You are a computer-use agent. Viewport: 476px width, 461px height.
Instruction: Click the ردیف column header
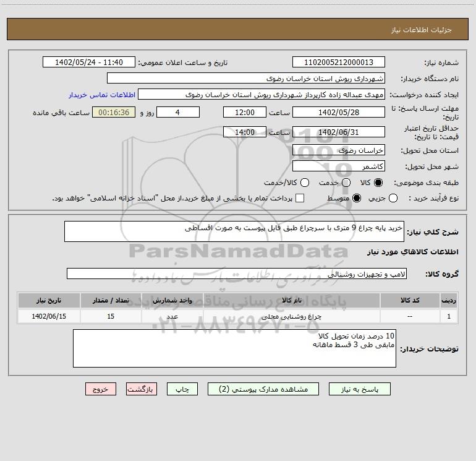coord(449,301)
